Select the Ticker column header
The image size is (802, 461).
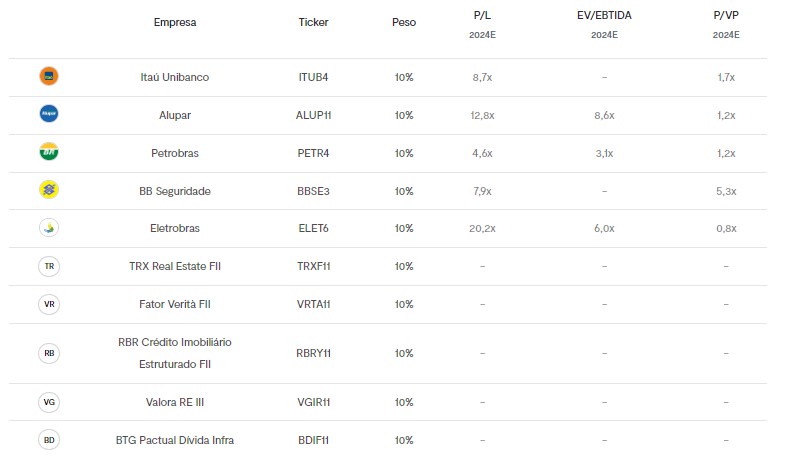[x=314, y=22]
